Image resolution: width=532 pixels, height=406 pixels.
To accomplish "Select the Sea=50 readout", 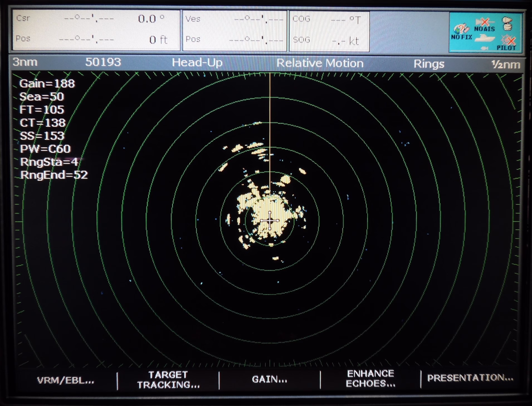I will 42,97.
